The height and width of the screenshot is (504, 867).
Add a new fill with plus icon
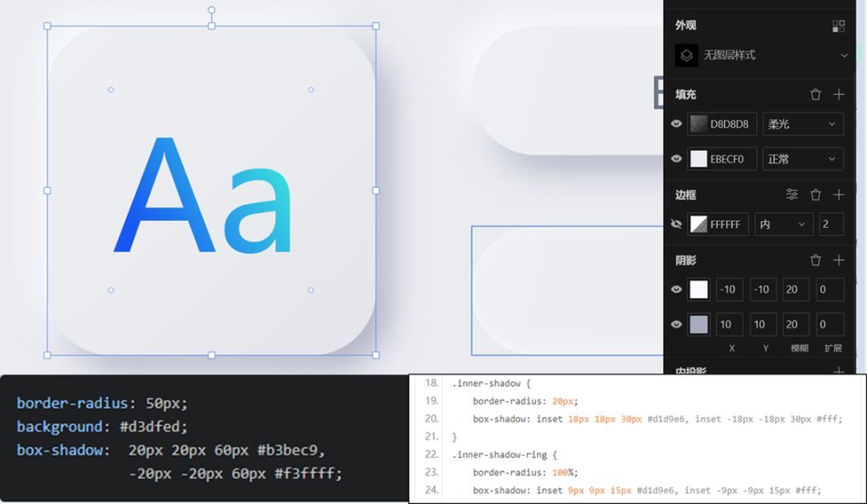pyautogui.click(x=839, y=95)
